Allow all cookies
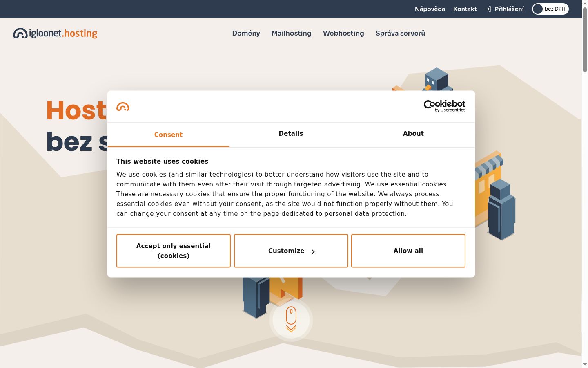 coord(408,251)
